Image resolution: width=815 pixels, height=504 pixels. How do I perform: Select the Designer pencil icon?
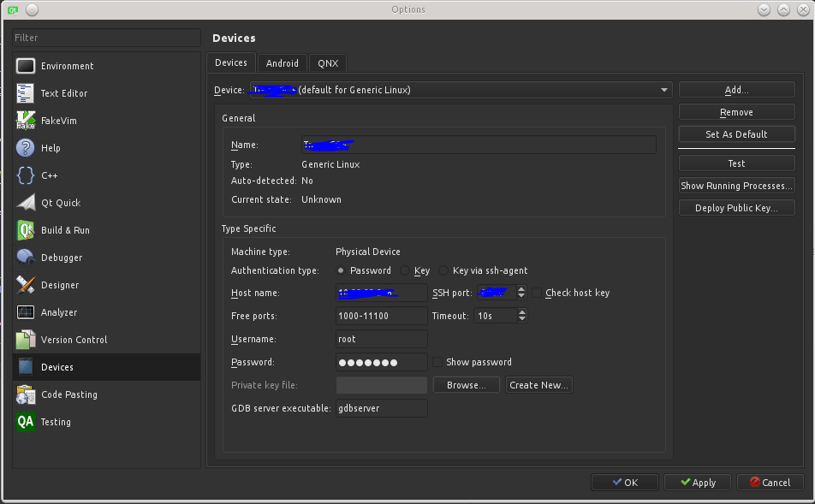click(26, 285)
